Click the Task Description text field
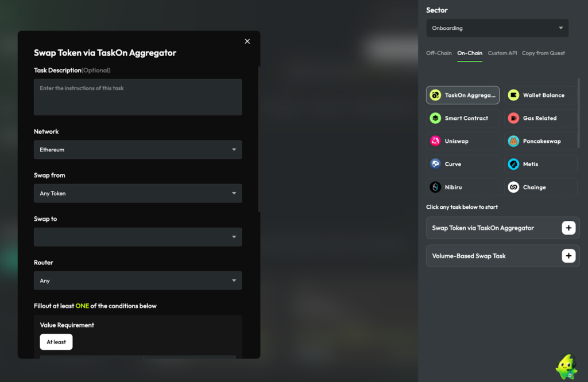Image resolution: width=588 pixels, height=382 pixels. (138, 97)
